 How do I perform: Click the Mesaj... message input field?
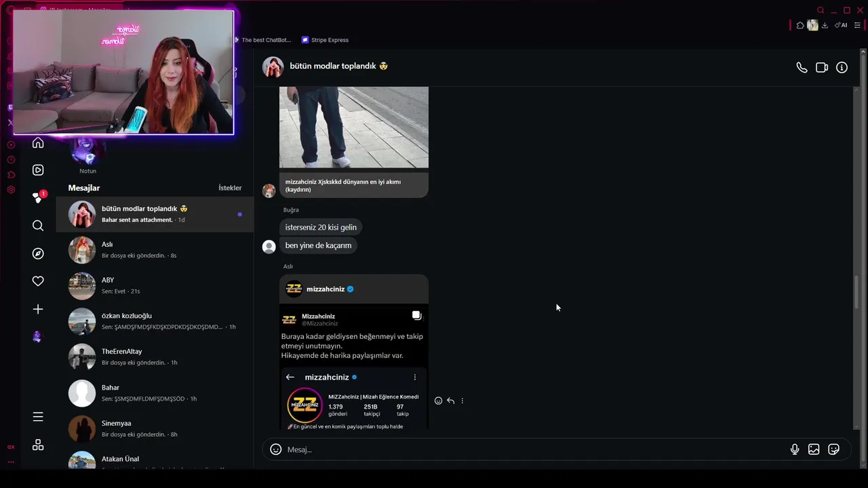(536, 449)
